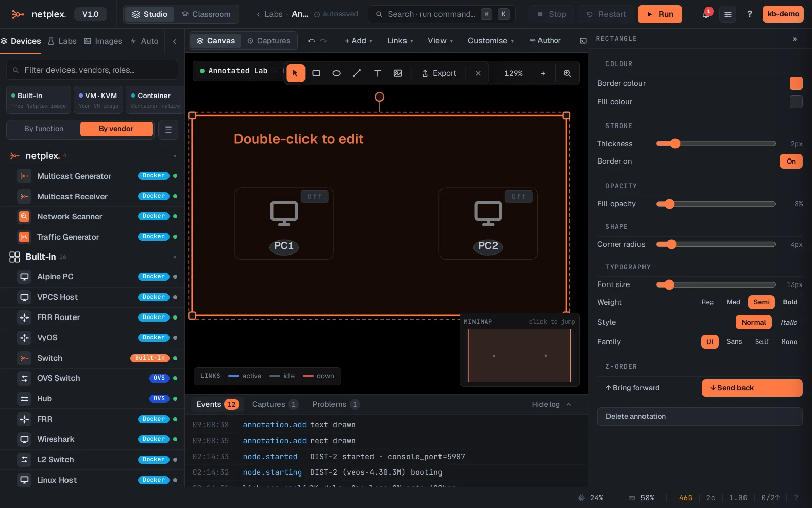Click the undo arrow icon
This screenshot has height=508, width=812.
[x=311, y=41]
